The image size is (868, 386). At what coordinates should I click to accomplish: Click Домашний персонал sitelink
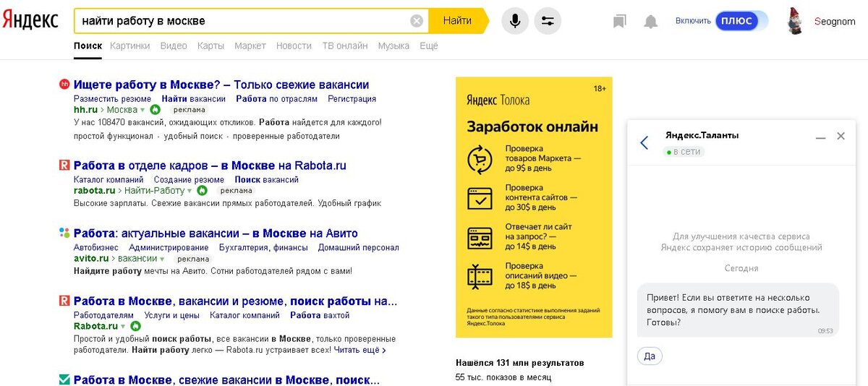click(358, 247)
